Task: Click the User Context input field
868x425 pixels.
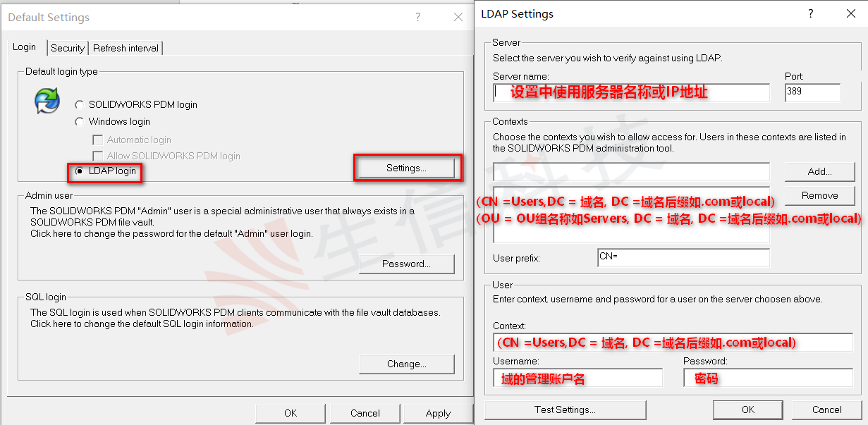Action: pyautogui.click(x=673, y=342)
